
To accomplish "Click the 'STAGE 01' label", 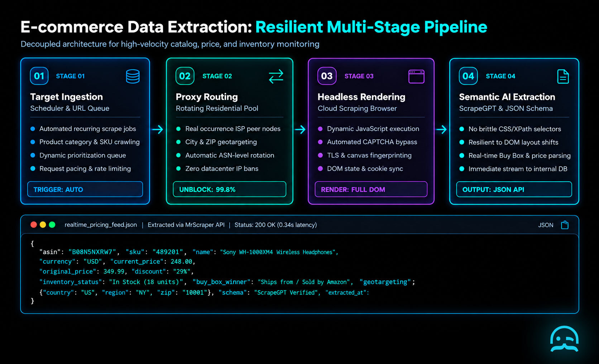I will 70,76.
